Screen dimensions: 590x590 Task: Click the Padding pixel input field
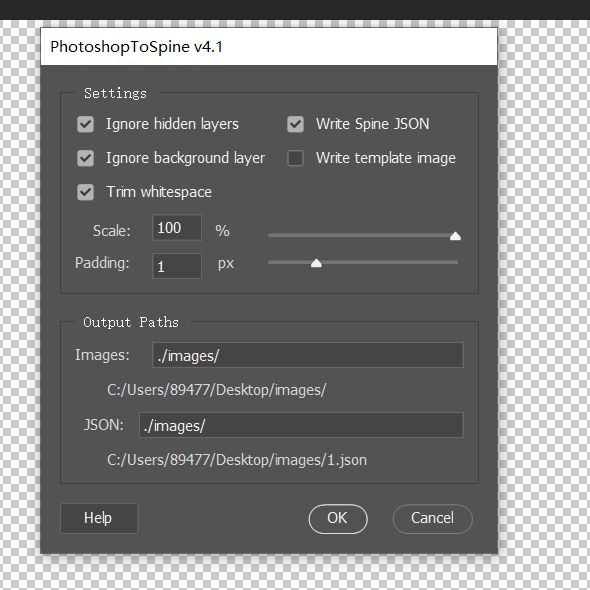pyautogui.click(x=177, y=266)
